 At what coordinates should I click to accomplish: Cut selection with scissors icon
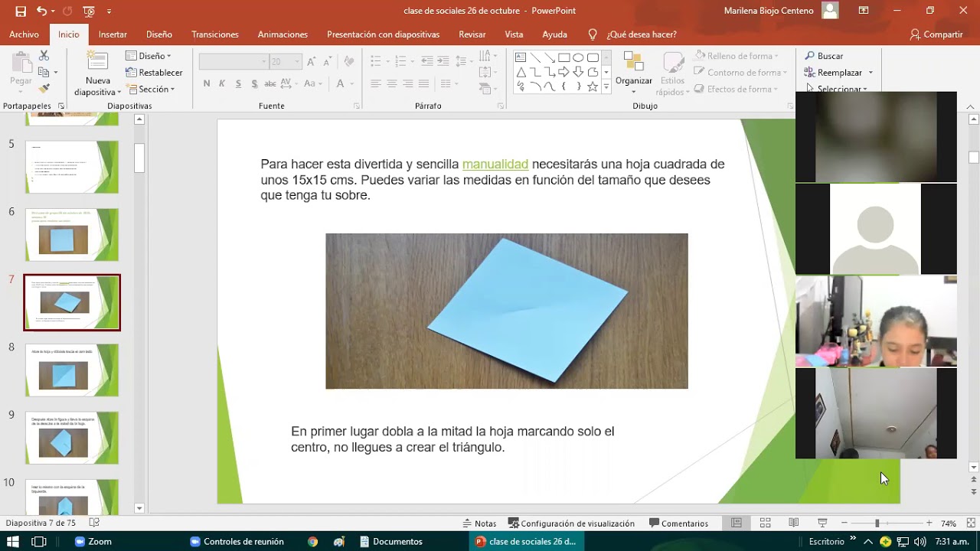point(44,56)
